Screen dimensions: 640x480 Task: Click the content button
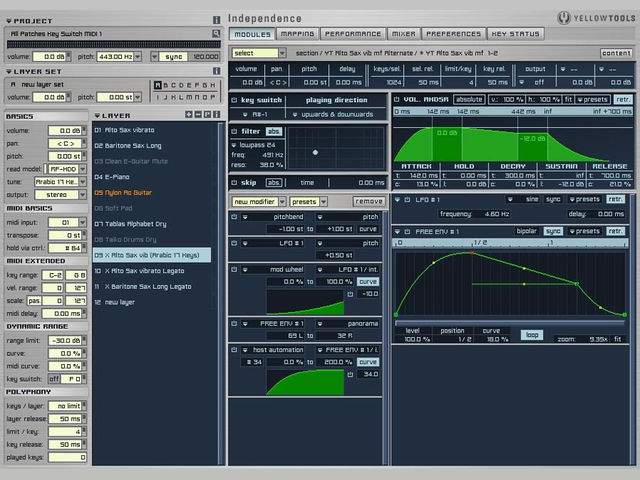click(x=616, y=53)
